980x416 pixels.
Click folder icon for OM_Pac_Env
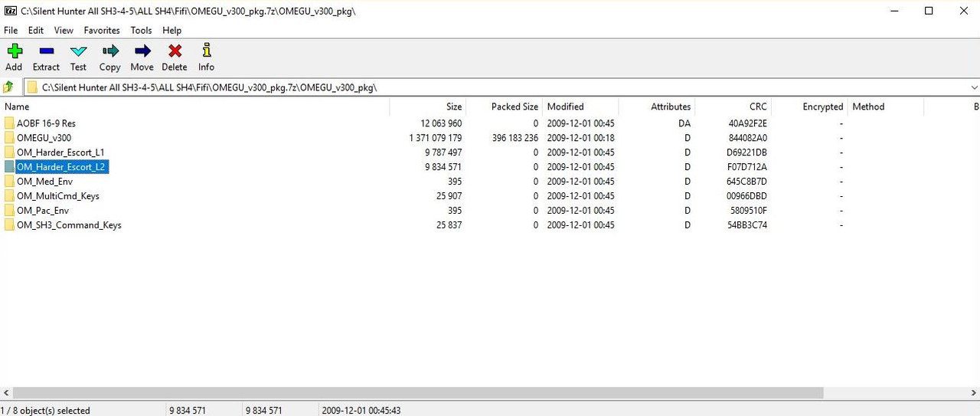pyautogui.click(x=9, y=211)
